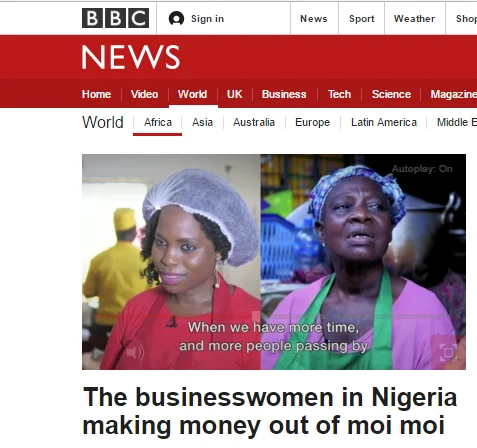The image size is (477, 448).
Task: Choose the Asia region link
Action: (202, 122)
